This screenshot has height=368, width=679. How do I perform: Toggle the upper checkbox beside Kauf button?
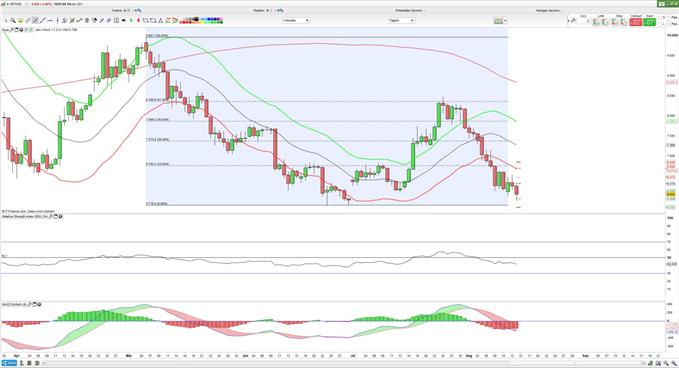click(660, 17)
